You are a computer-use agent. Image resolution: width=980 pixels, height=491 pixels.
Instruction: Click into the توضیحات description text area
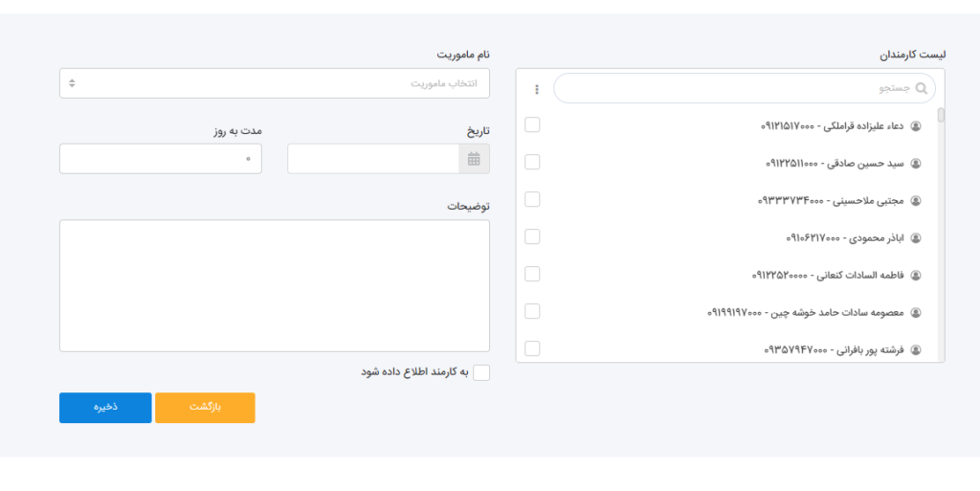pyautogui.click(x=275, y=285)
